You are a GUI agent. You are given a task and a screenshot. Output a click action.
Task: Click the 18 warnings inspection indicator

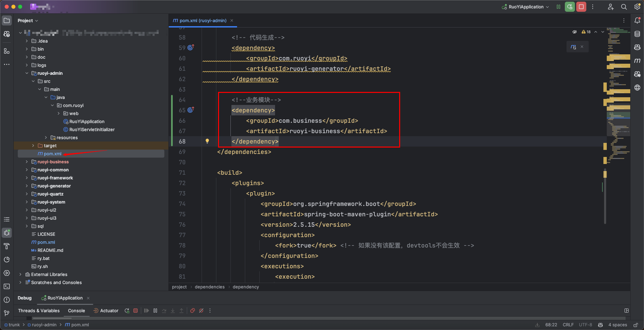(586, 32)
